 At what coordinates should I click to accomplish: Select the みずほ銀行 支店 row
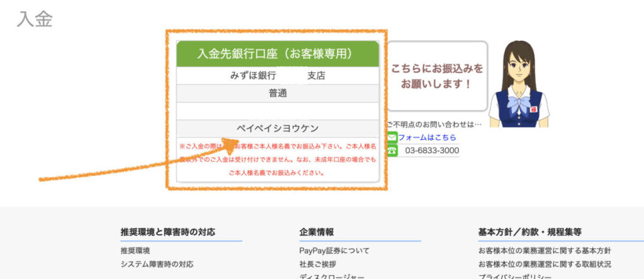277,76
